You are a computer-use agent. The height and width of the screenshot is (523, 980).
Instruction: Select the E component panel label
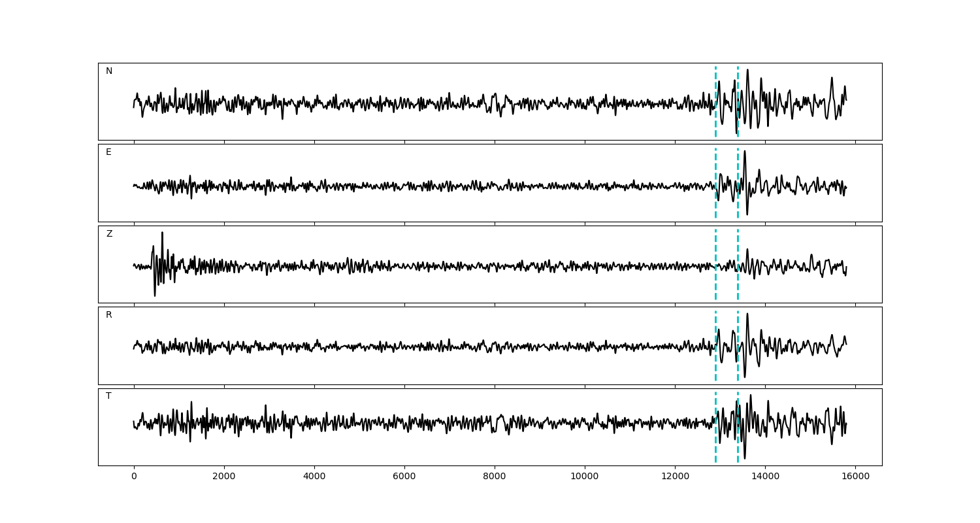(109, 152)
